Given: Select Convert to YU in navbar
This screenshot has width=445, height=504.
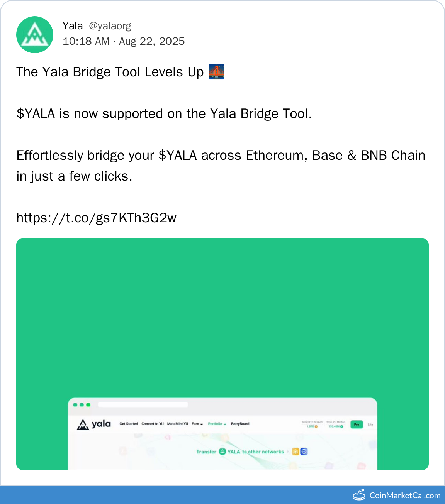Looking at the screenshot, I should 153,424.
